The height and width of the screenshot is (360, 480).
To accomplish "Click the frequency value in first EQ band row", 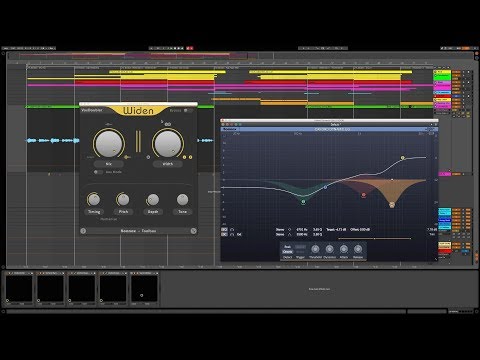I will (x=302, y=230).
